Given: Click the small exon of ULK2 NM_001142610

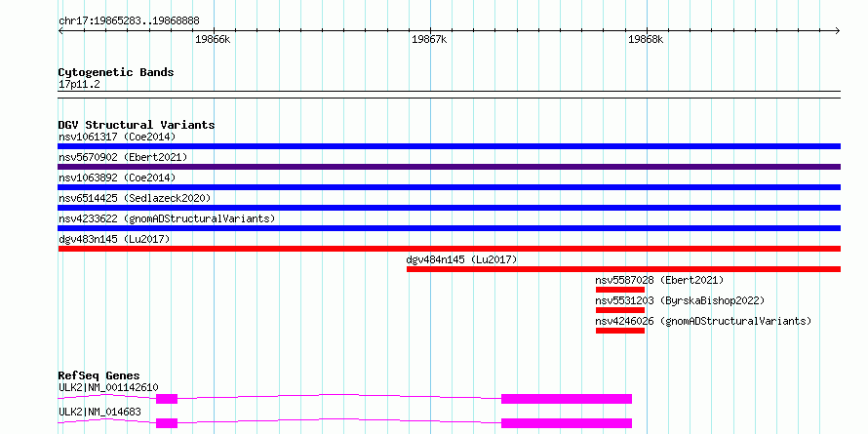Looking at the screenshot, I should [167, 399].
